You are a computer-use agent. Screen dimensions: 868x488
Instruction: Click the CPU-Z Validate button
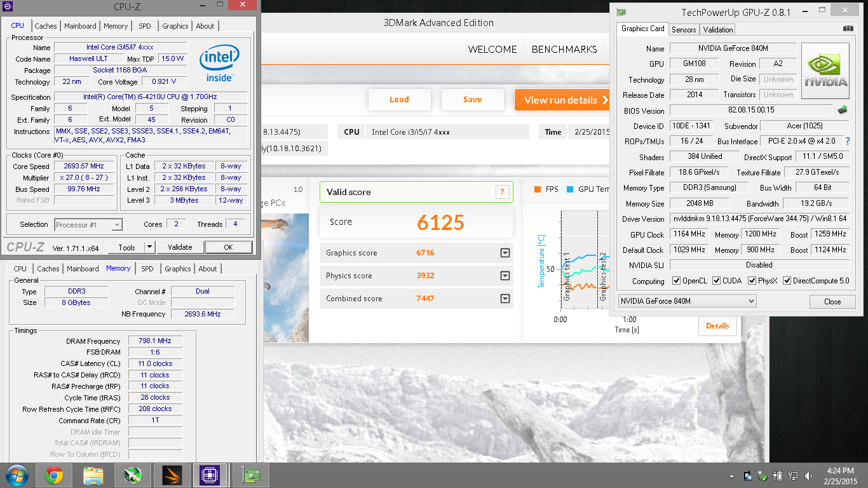click(180, 247)
